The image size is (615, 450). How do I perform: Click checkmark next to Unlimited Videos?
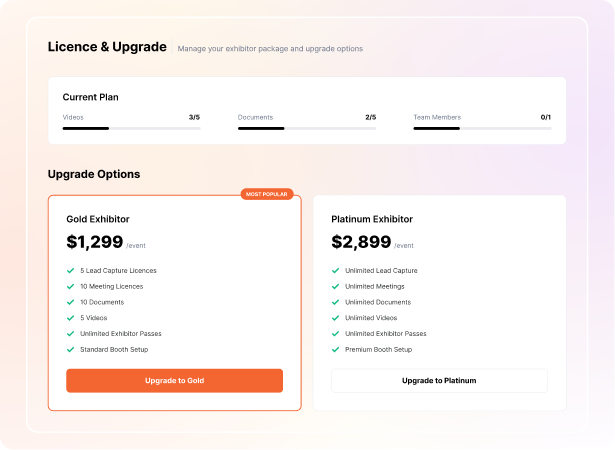pos(335,318)
